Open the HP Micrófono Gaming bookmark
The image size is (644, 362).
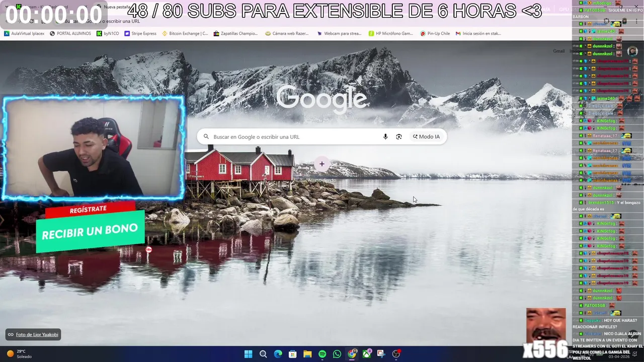click(391, 34)
